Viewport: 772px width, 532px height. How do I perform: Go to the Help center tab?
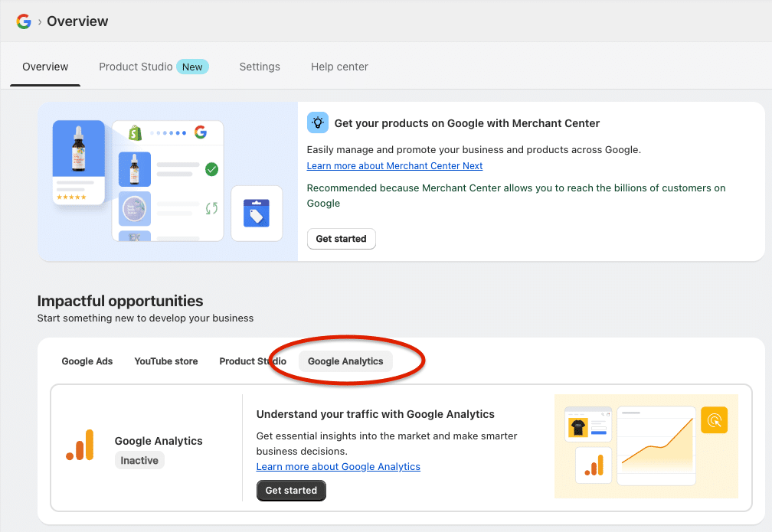[x=339, y=67]
